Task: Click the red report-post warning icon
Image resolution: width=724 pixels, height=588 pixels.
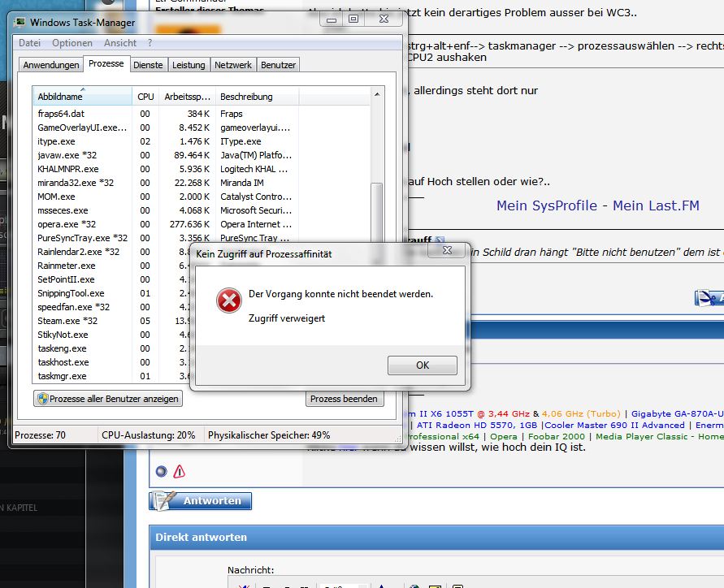Action: coord(179,471)
